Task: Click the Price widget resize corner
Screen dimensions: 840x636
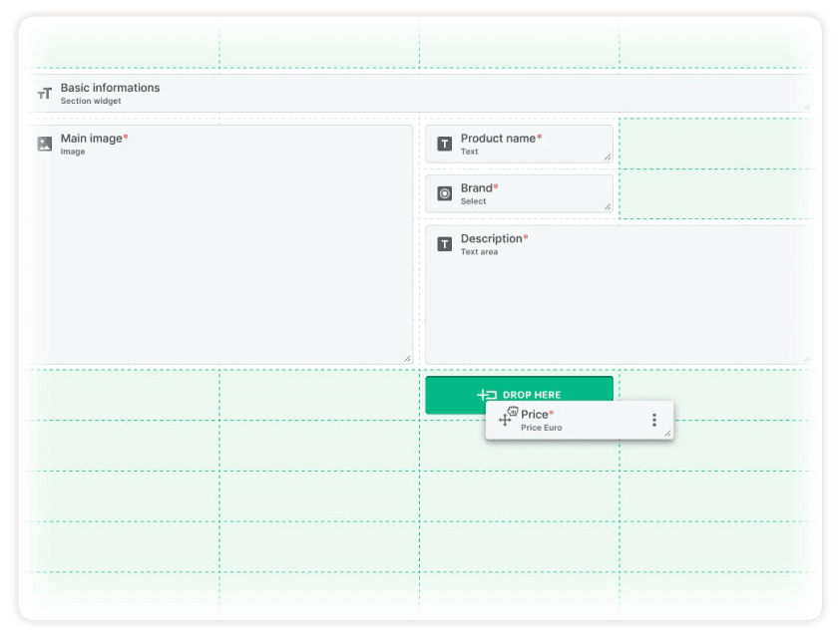Action: [667, 434]
